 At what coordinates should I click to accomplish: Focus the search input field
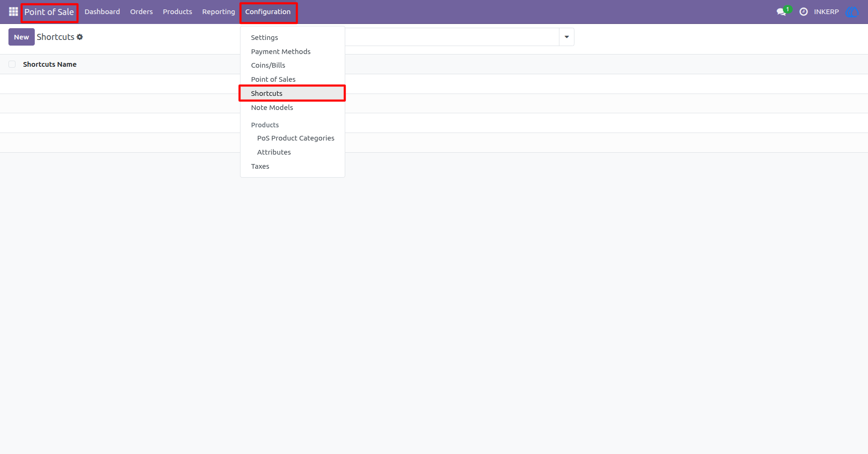coord(452,37)
